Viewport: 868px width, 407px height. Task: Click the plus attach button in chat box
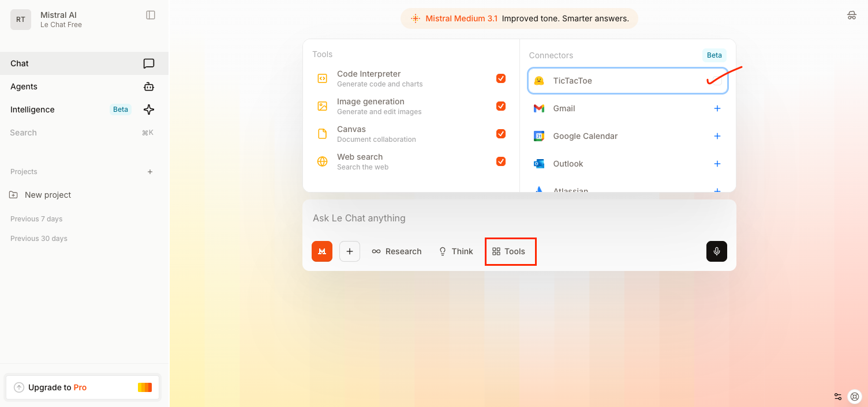350,251
